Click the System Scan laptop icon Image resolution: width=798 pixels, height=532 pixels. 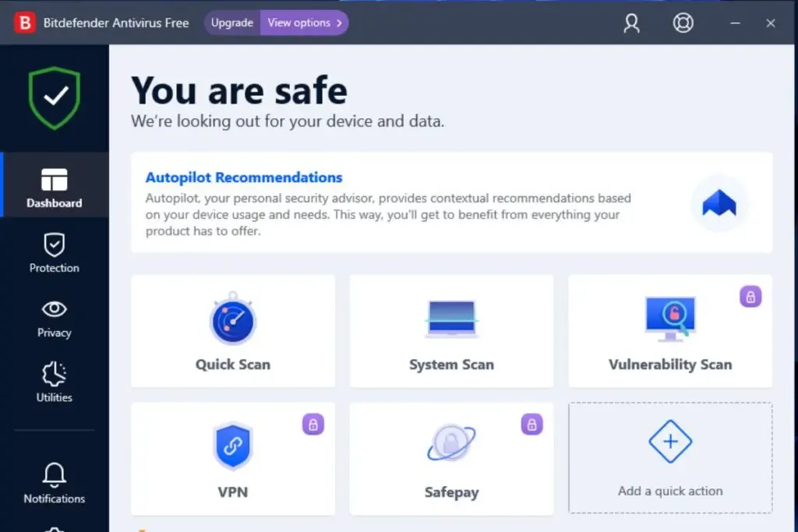tap(451, 319)
